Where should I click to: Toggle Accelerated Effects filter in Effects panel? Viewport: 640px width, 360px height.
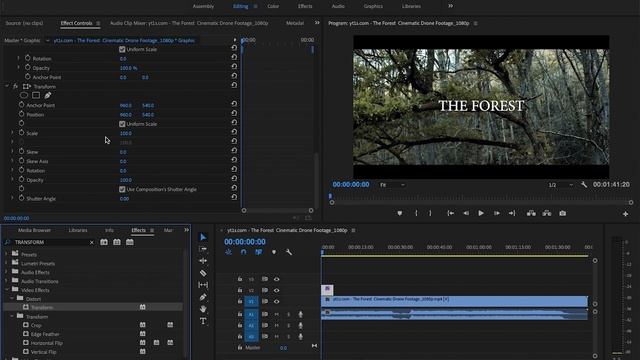tap(104, 242)
